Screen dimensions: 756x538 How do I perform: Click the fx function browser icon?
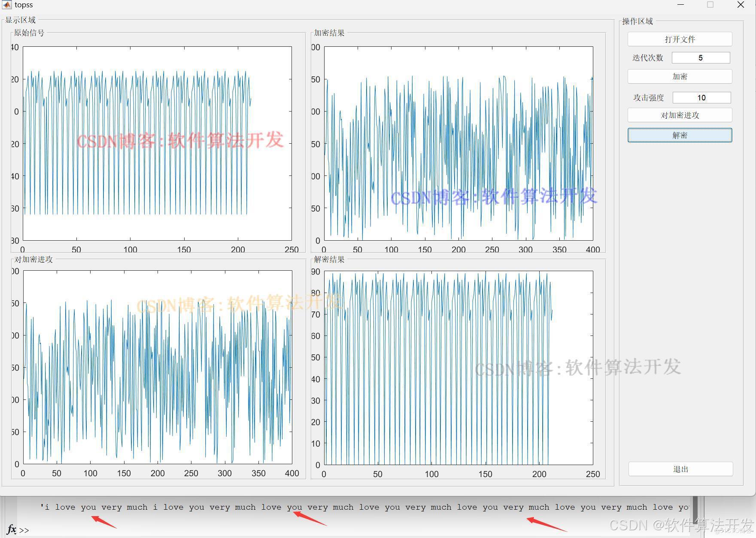pyautogui.click(x=12, y=529)
